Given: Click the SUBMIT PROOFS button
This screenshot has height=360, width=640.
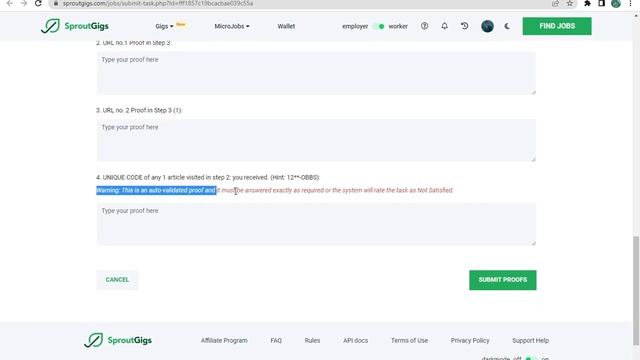Looking at the screenshot, I should [502, 280].
